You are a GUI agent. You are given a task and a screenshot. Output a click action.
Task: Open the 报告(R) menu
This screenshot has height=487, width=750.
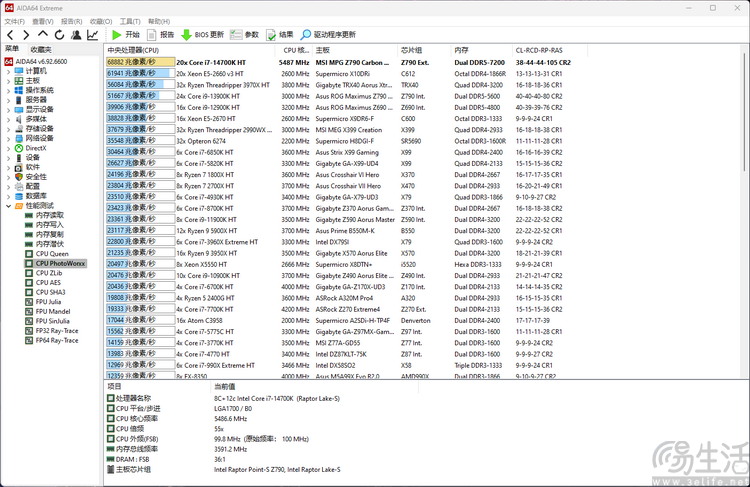(71, 21)
